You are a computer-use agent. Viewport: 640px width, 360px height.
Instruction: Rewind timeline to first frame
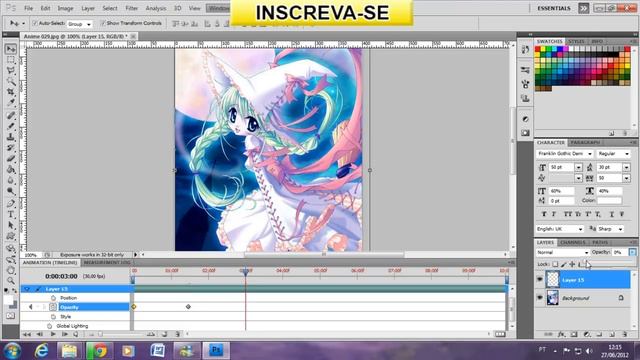[27, 334]
